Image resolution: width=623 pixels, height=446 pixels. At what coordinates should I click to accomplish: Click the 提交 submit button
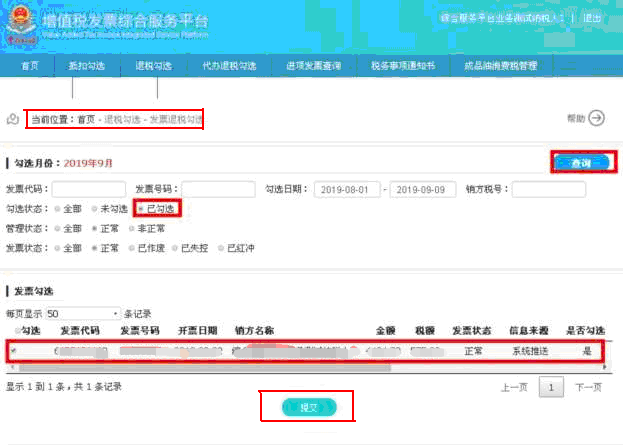(x=309, y=407)
